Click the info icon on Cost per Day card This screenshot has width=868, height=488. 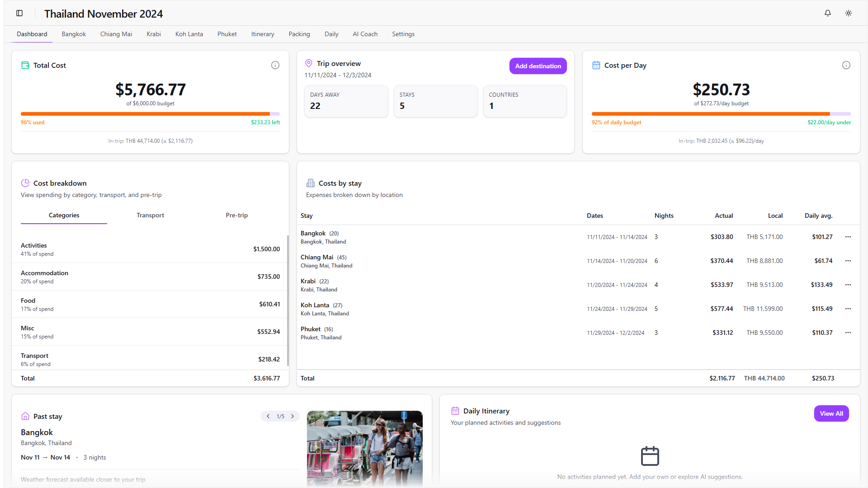846,65
